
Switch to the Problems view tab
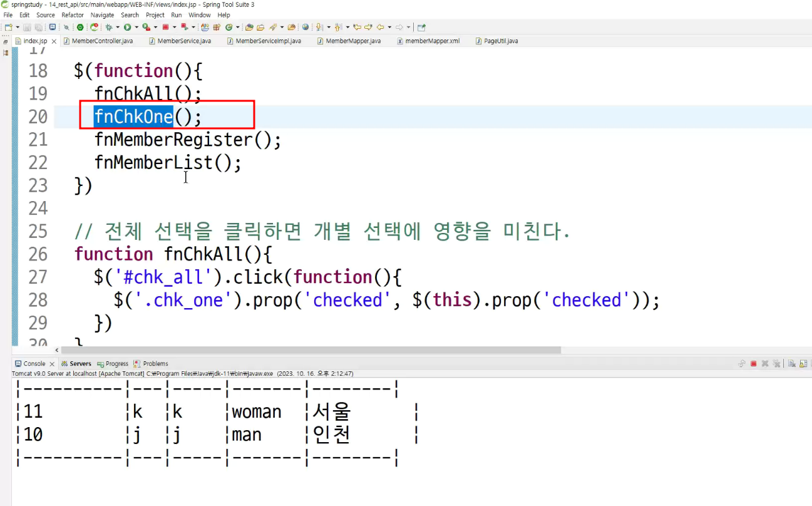click(x=151, y=364)
